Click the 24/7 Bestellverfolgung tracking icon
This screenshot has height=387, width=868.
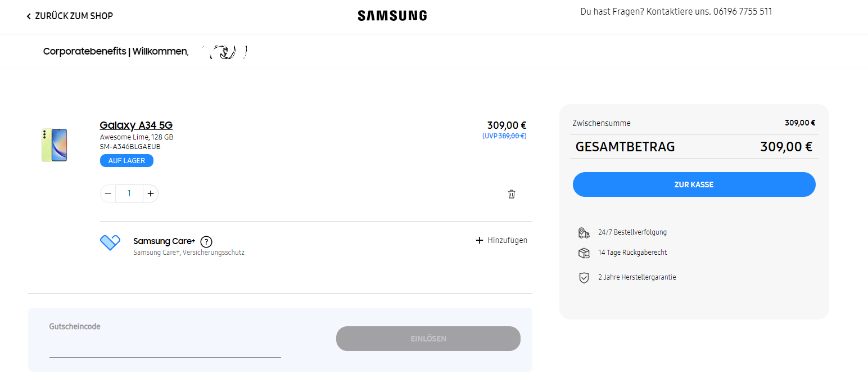[584, 233]
